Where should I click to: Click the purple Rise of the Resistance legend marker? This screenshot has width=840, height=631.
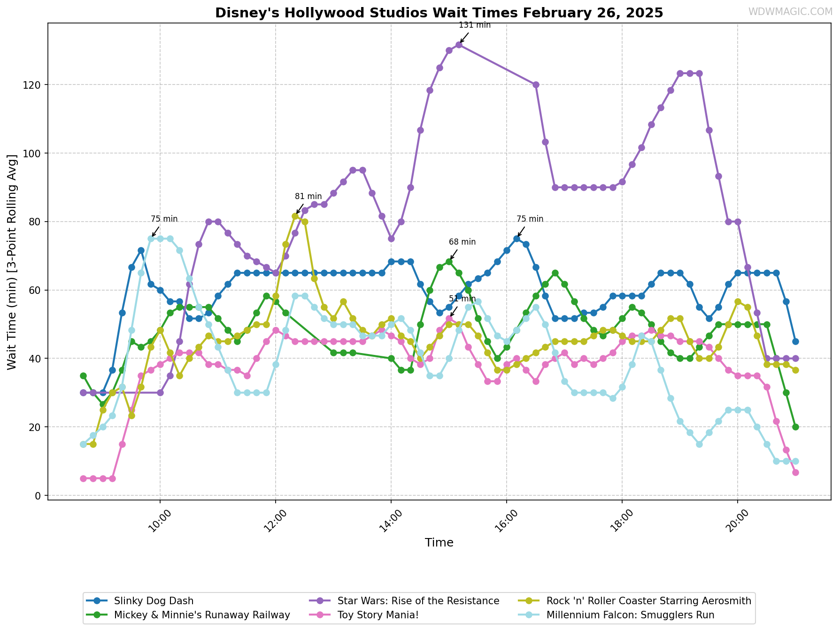[321, 601]
